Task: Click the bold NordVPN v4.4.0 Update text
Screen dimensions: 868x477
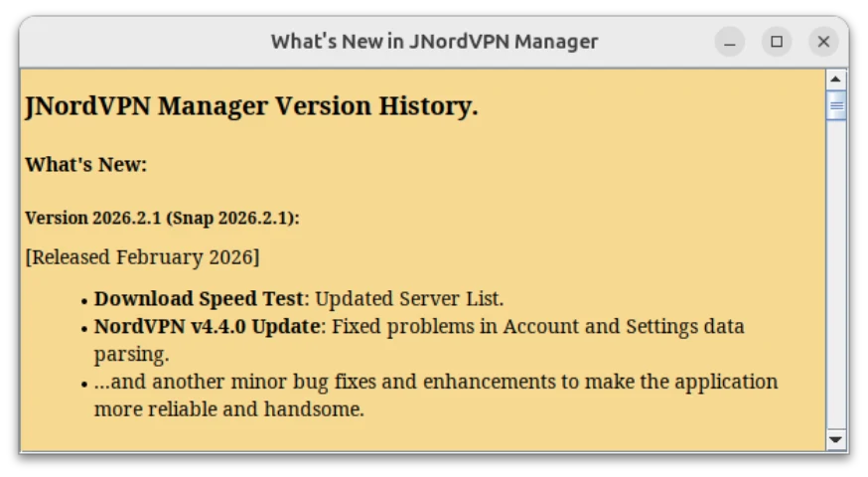Action: click(x=207, y=326)
